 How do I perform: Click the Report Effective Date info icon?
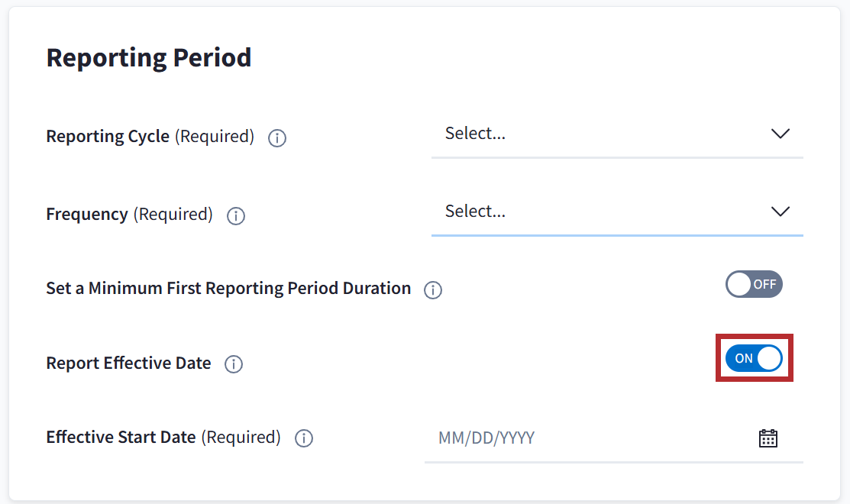point(234,364)
